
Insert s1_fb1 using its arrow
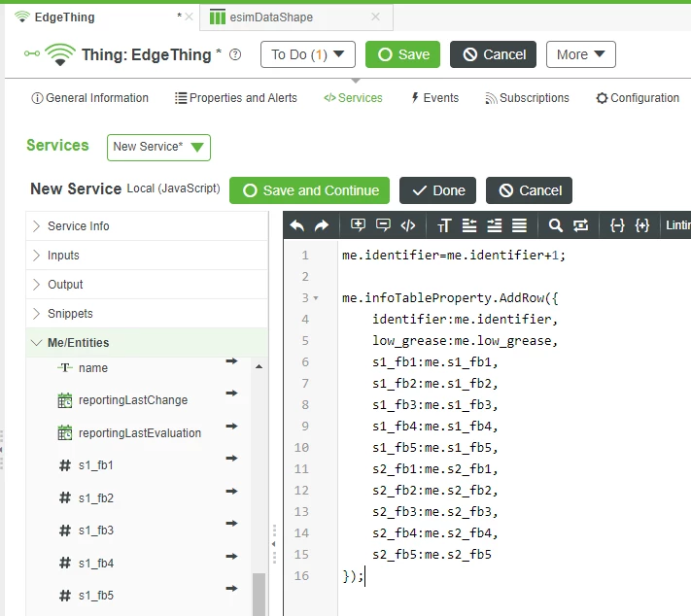pos(231,459)
